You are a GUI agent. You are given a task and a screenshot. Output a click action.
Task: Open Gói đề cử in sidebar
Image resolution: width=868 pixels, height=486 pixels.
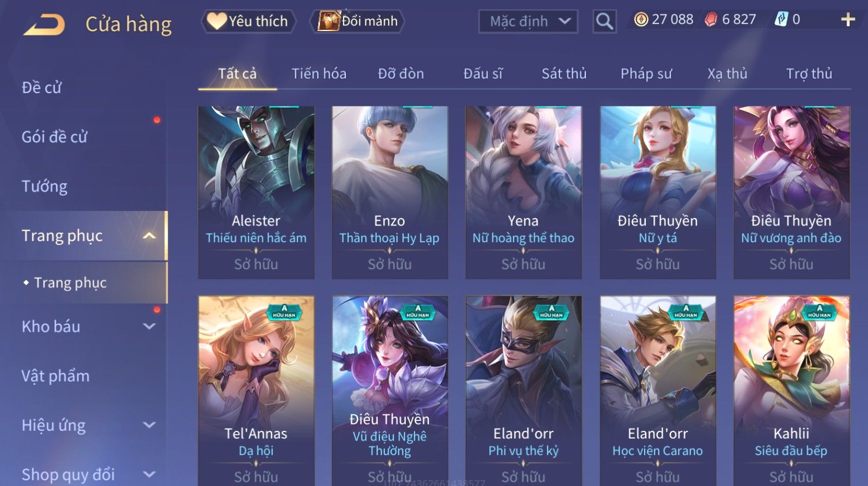pyautogui.click(x=54, y=137)
